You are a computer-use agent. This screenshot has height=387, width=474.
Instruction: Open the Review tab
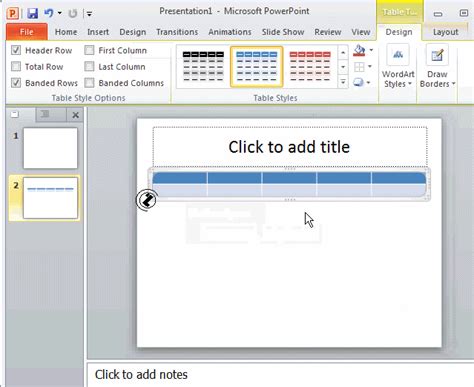328,32
